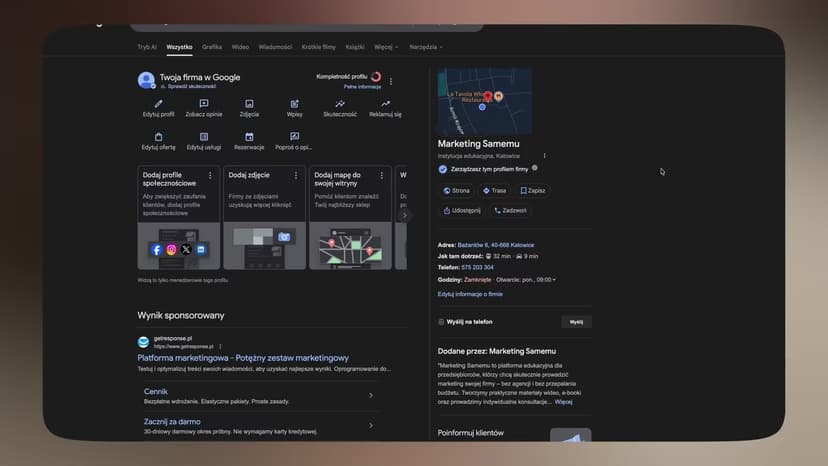The width and height of the screenshot is (828, 466).
Task: Open the business profile three-dot menu
Action: tap(391, 81)
